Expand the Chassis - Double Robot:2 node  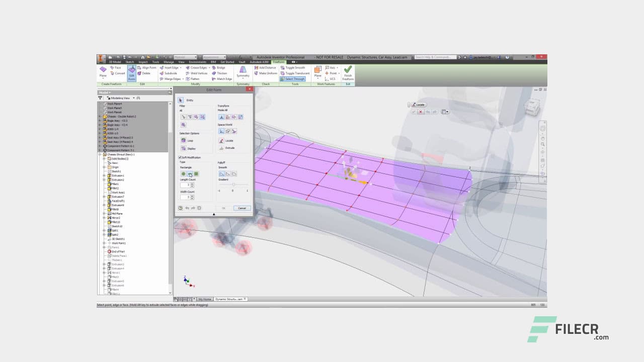[100, 117]
